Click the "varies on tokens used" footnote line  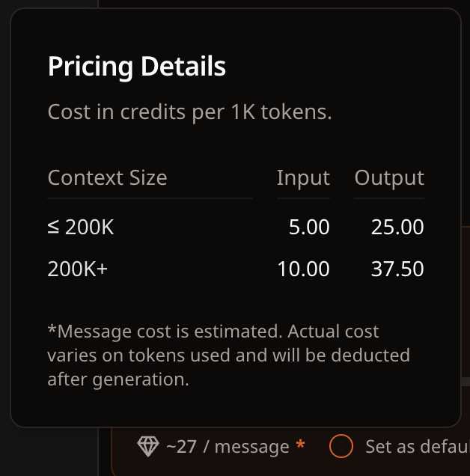228,355
